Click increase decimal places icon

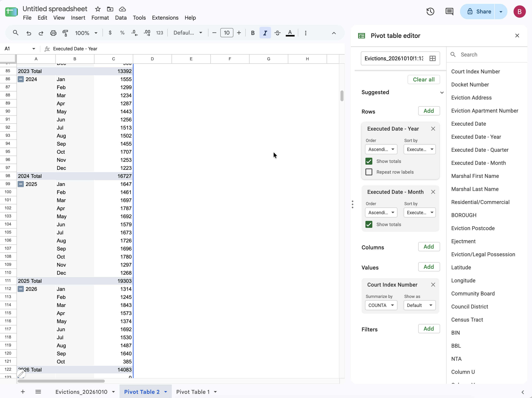tap(147, 33)
